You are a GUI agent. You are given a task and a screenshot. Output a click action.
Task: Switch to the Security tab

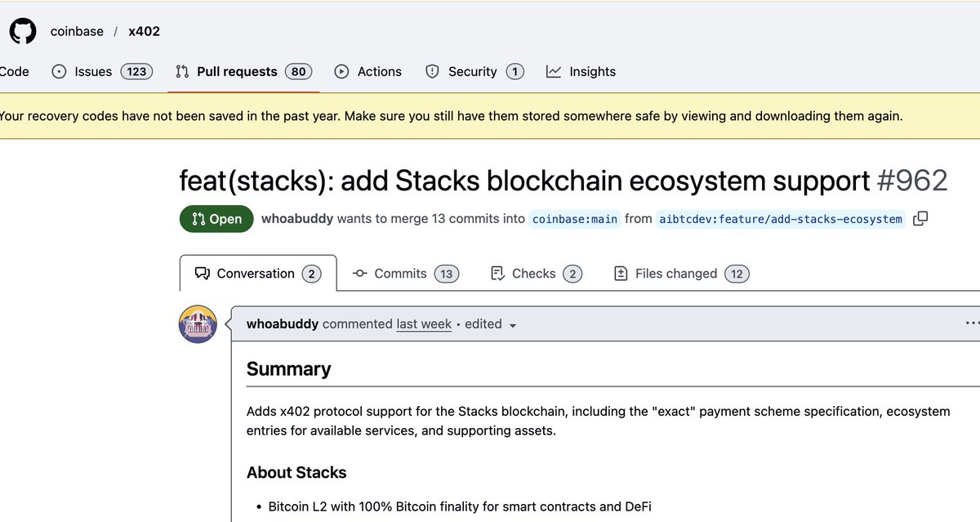point(474,72)
